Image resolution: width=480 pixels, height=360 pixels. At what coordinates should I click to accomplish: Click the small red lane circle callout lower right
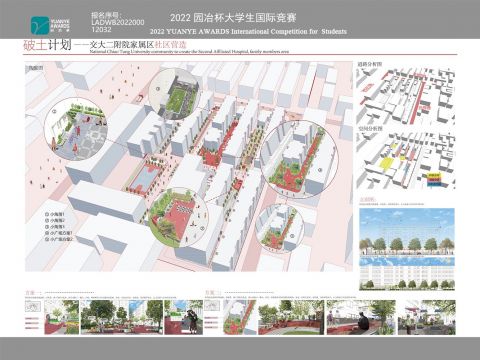click(280, 228)
